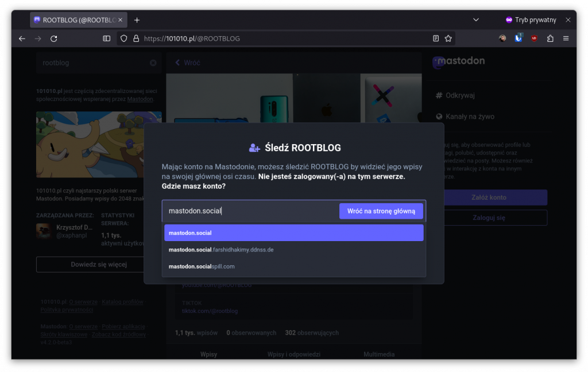
Task: Toggle the browser sidebar panel
Action: 106,38
